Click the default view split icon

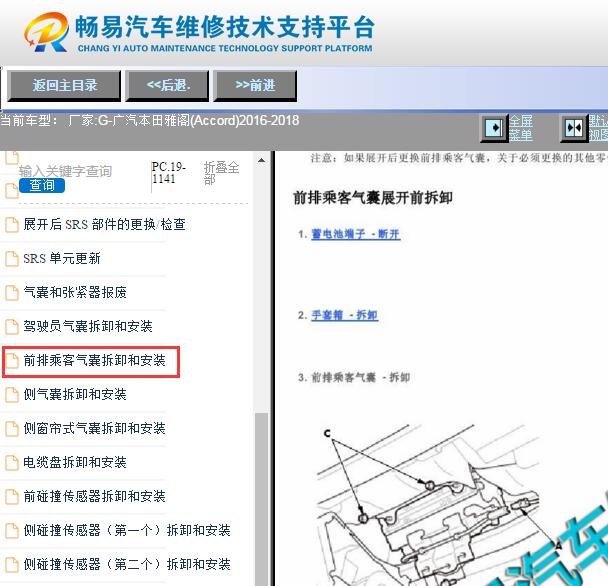tap(574, 128)
